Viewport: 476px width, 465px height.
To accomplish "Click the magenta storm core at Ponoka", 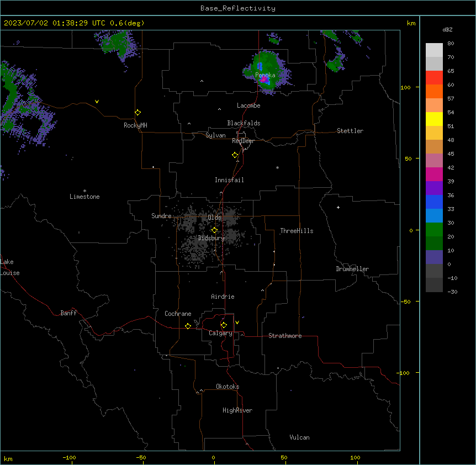I will pyautogui.click(x=263, y=80).
